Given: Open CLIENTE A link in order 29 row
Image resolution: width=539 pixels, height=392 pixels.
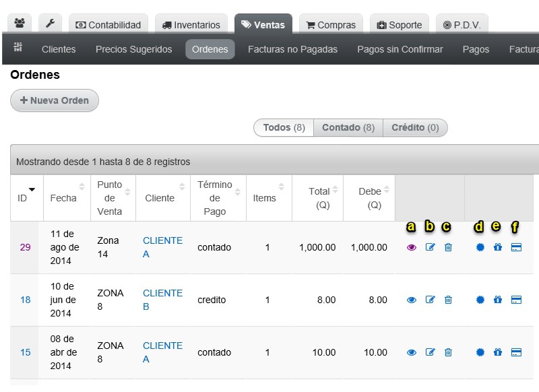Looking at the screenshot, I should [162, 247].
